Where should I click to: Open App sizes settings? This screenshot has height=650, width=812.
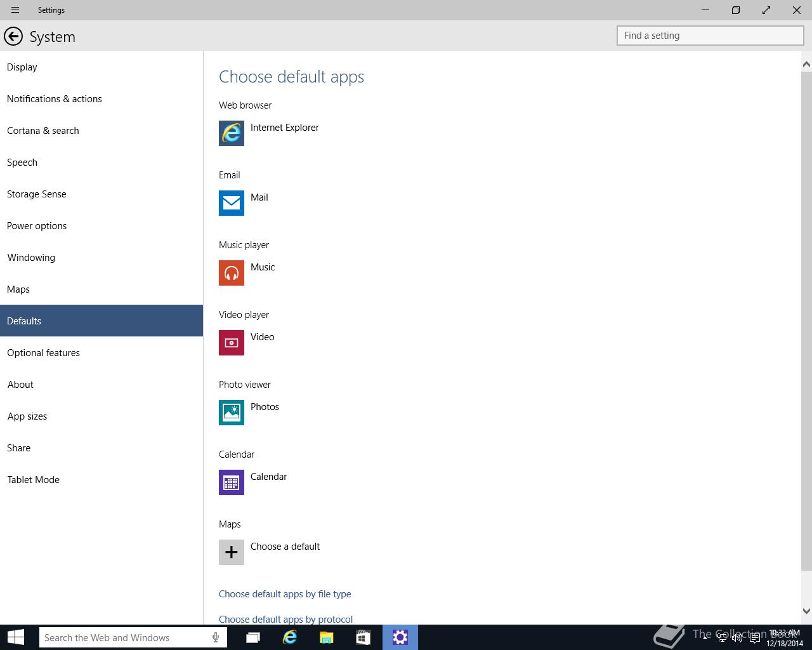(101, 416)
